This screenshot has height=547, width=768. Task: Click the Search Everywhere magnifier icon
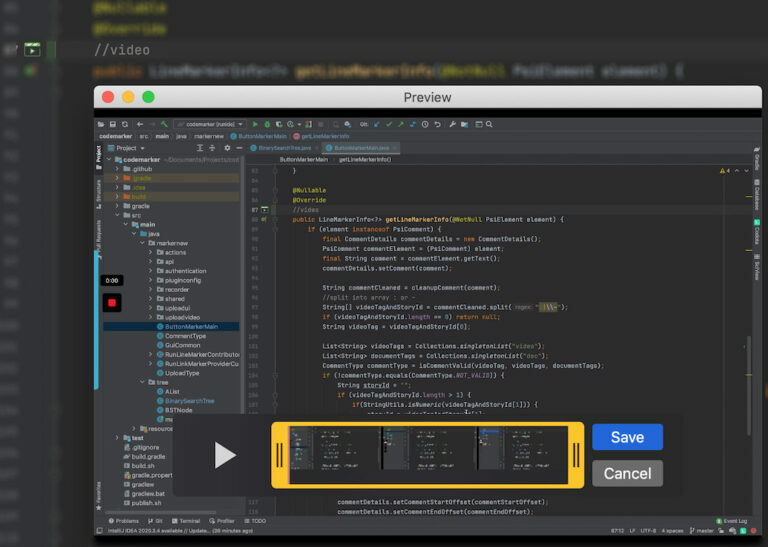(489, 124)
